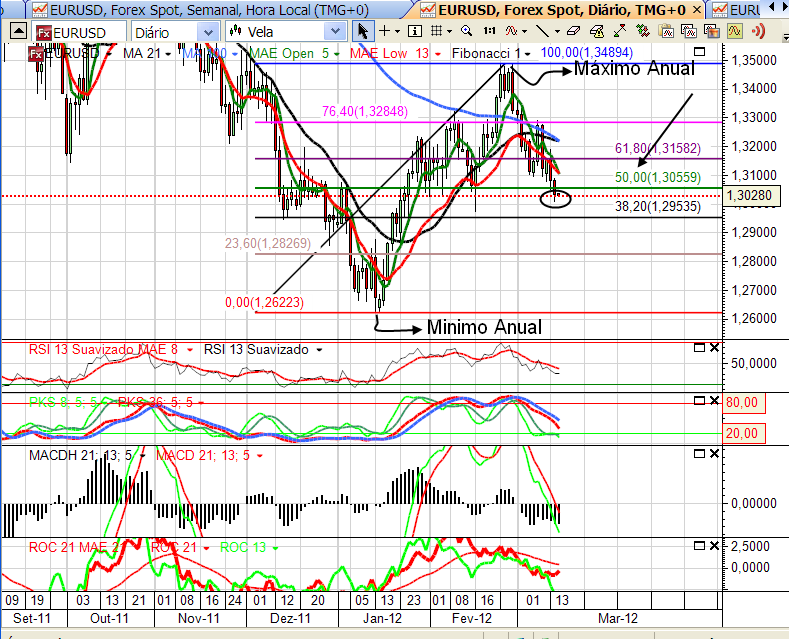Open the chart information tool
This screenshot has height=639, width=789.
pos(415,31)
